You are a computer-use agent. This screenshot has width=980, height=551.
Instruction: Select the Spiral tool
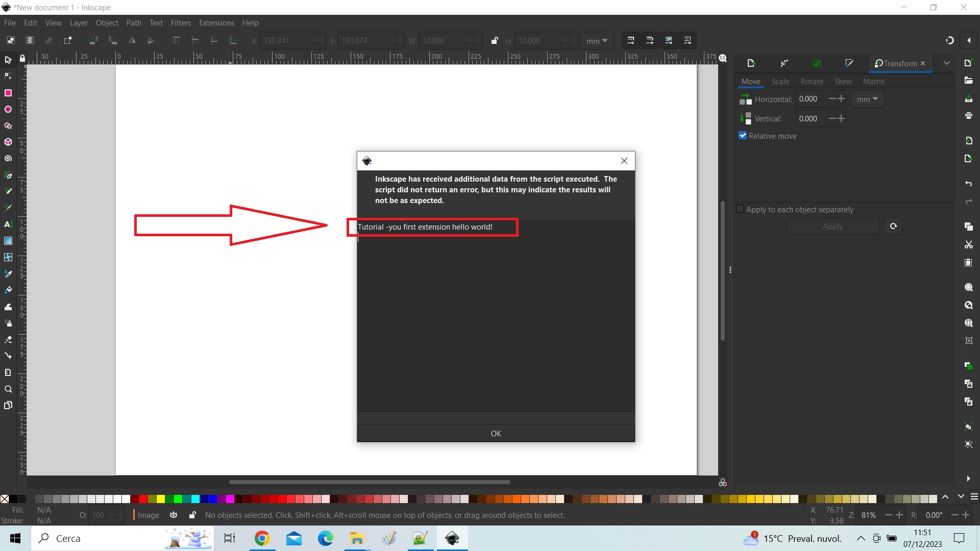click(8, 159)
